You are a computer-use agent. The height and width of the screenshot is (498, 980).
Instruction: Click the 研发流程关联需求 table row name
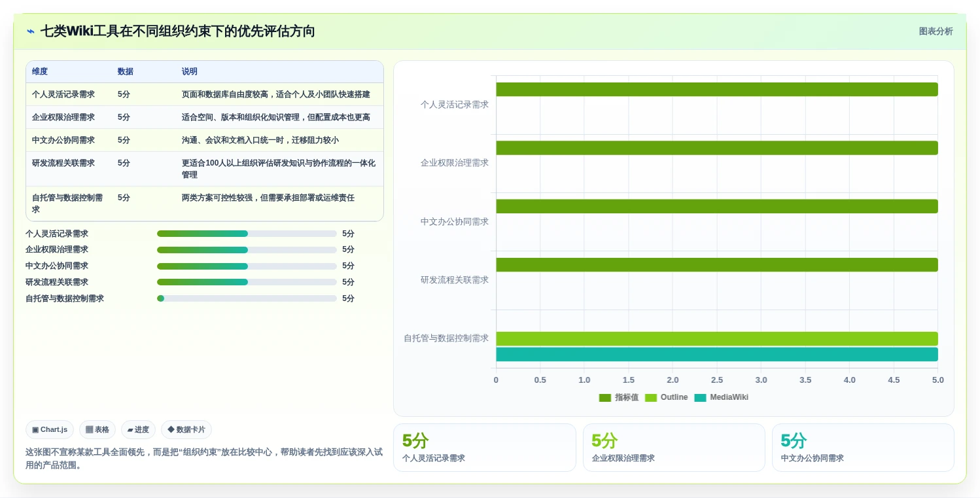[63, 163]
